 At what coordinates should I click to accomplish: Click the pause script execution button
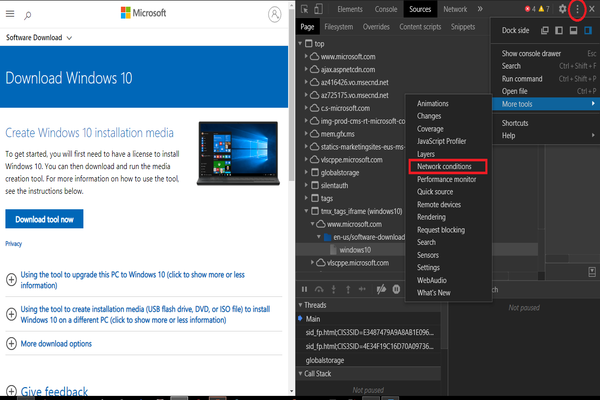click(x=305, y=289)
